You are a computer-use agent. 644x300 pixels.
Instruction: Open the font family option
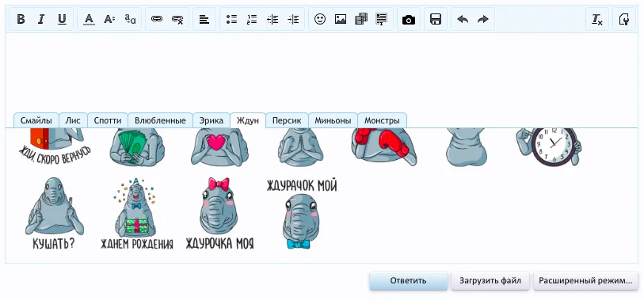pyautogui.click(x=131, y=19)
